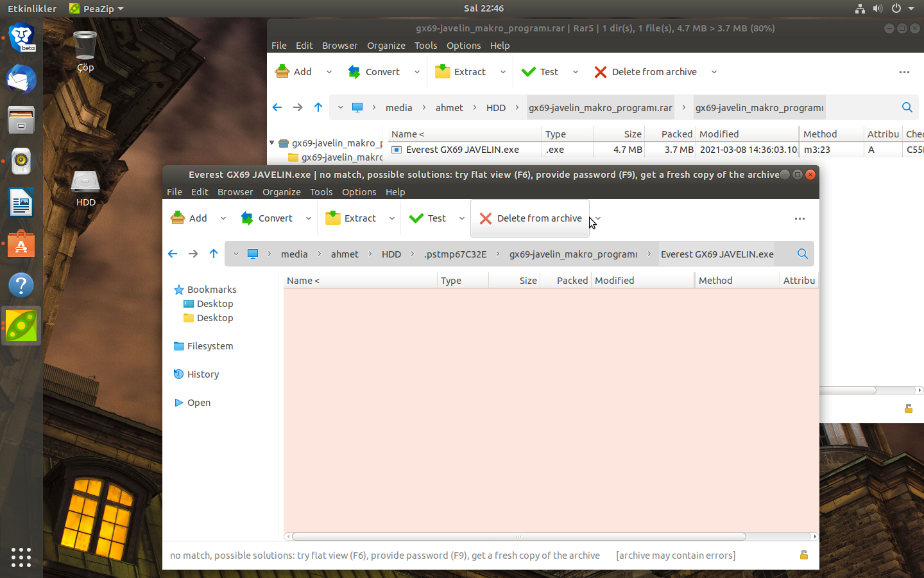Click Open item in the sidebar
Viewport: 924px width, 578px height.
[199, 403]
